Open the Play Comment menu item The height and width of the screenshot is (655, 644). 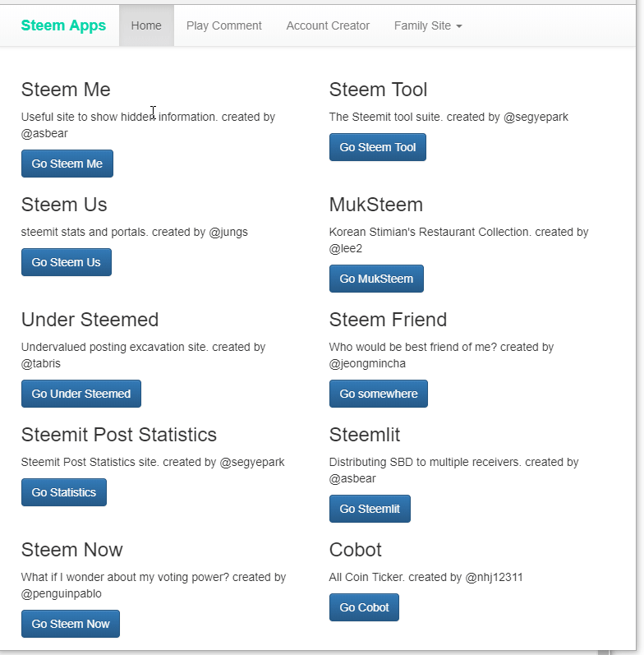(x=223, y=25)
